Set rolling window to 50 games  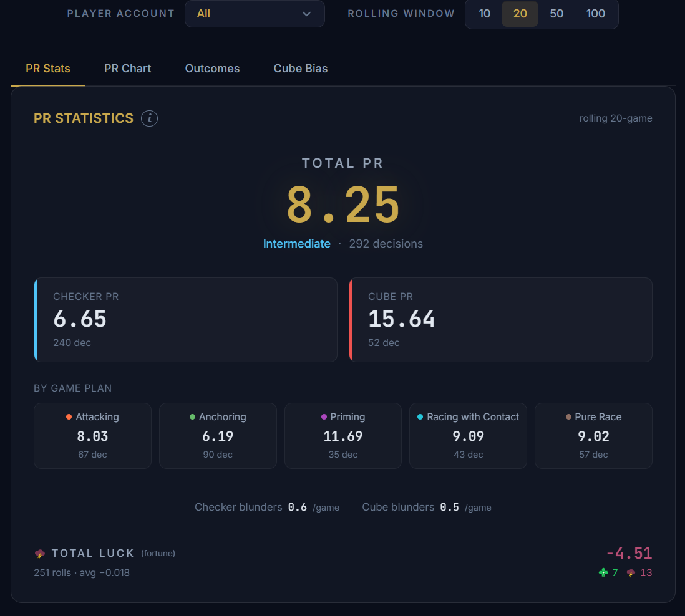pos(556,14)
